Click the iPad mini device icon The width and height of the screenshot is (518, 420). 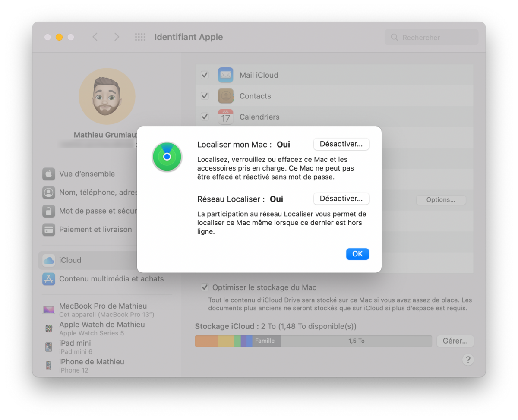(49, 347)
